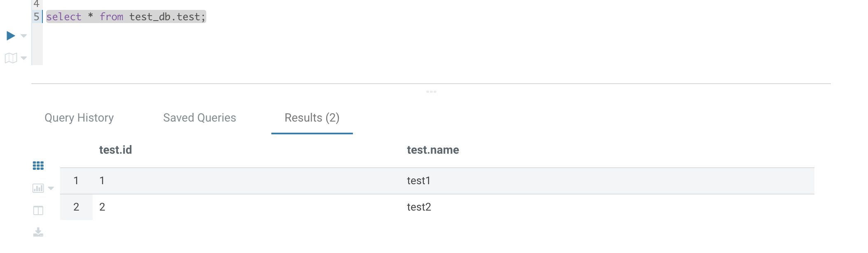
Task: Place cursor in the select statement line
Action: point(126,17)
